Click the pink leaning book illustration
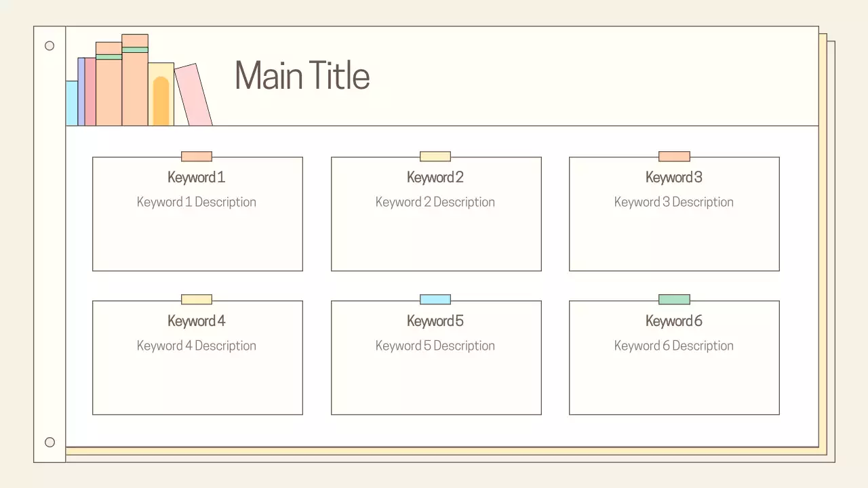Screen dimensions: 868x488 point(193,95)
